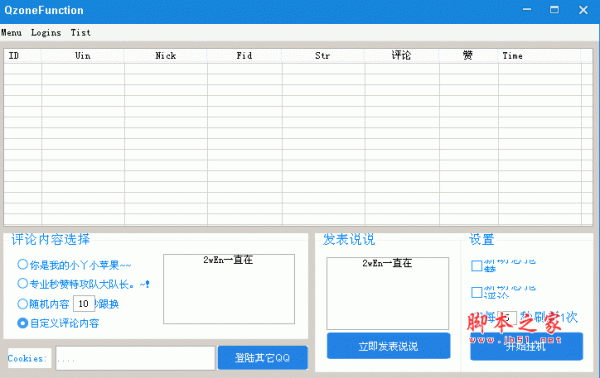Click the 发表说说 text box

[388, 293]
